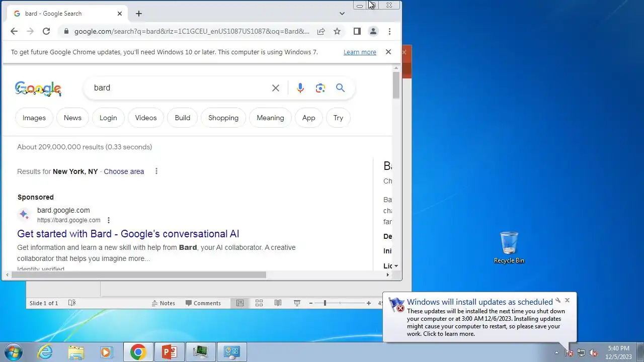The image size is (644, 362).
Task: Click the bard.google.com site icon
Action: (24, 215)
